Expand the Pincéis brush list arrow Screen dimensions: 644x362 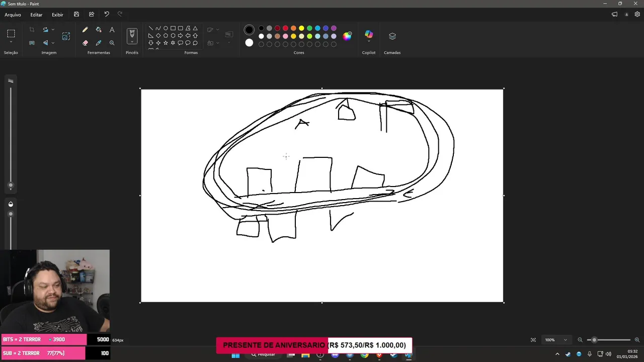132,42
